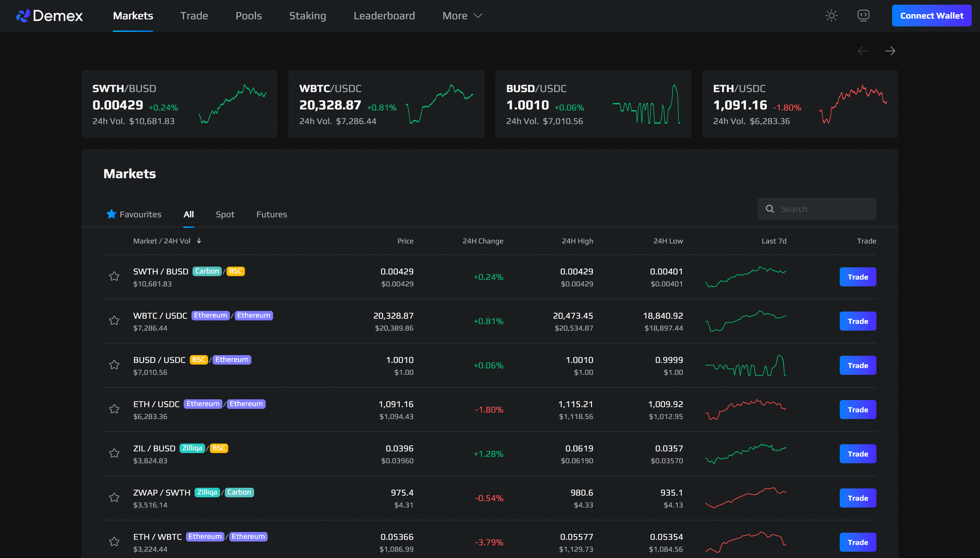
Task: Click the 24H High column header
Action: pyautogui.click(x=577, y=241)
